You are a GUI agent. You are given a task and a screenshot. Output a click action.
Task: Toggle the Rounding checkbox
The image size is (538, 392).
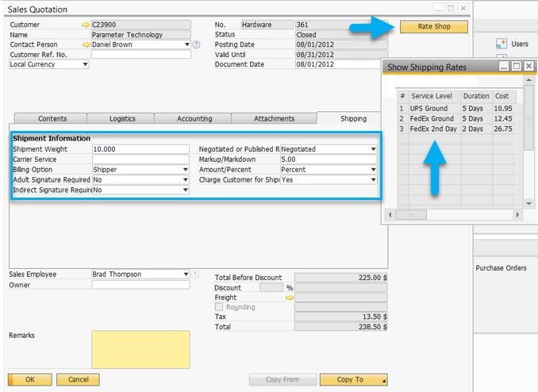click(x=218, y=307)
